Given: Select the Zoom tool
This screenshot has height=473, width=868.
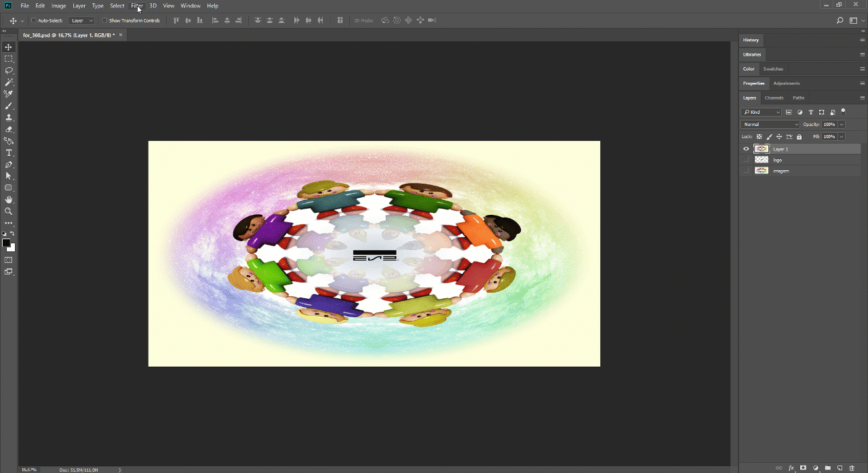Looking at the screenshot, I should [9, 211].
